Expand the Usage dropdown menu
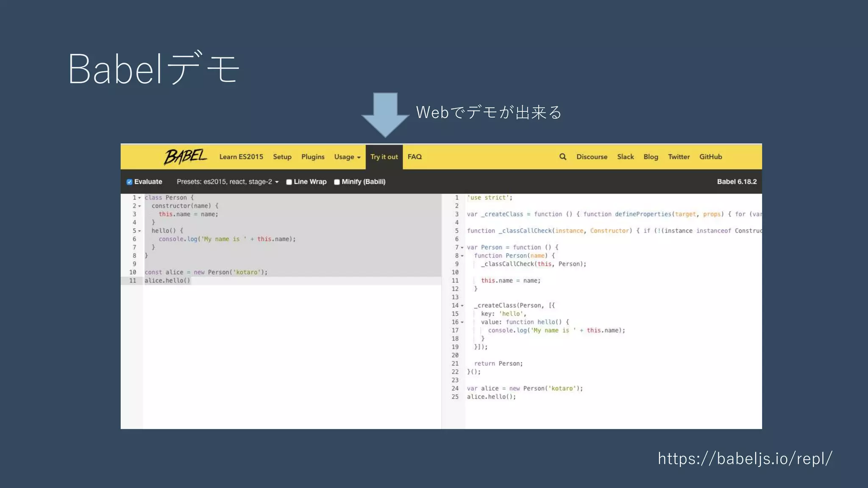This screenshot has height=488, width=868. click(x=347, y=157)
